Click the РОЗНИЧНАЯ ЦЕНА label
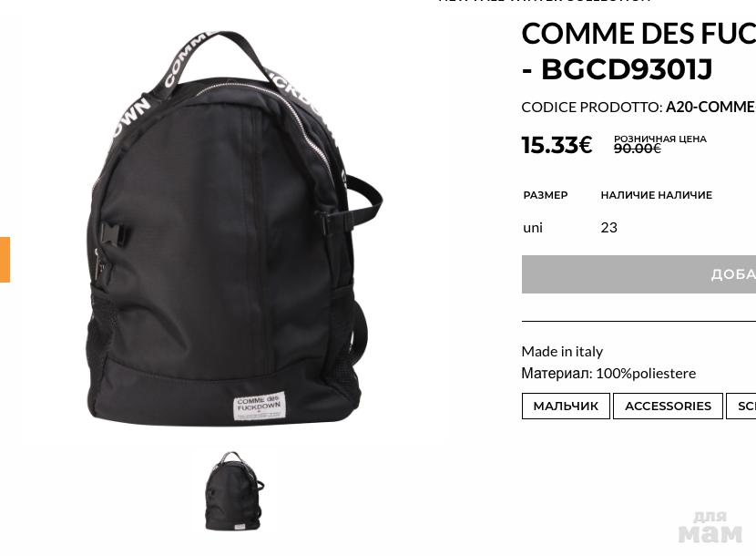 (x=660, y=139)
